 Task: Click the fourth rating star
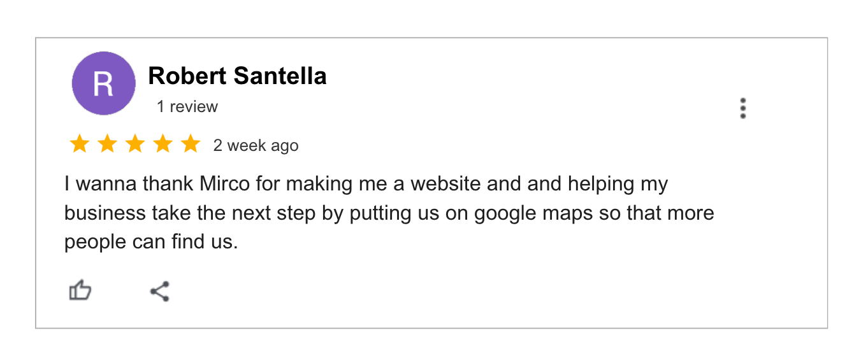point(163,145)
